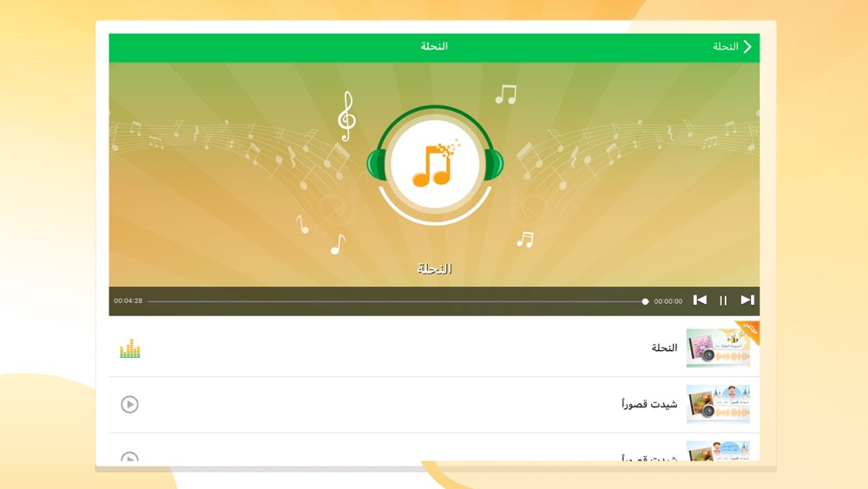The height and width of the screenshot is (489, 868).
Task: Click the progress bar knob
Action: pos(645,301)
